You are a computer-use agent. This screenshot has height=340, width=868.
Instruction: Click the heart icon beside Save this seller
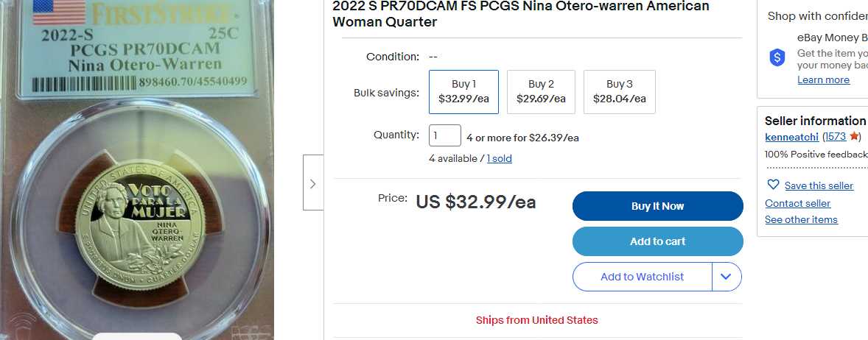[773, 185]
